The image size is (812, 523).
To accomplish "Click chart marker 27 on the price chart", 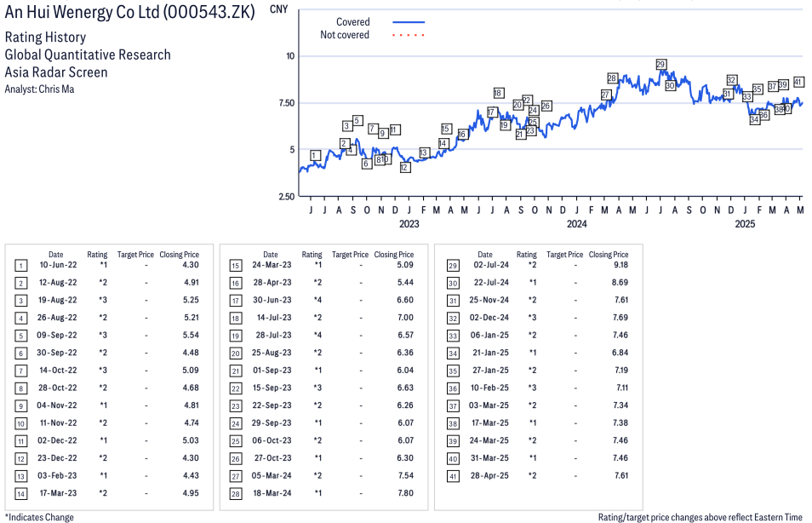I will (x=606, y=95).
